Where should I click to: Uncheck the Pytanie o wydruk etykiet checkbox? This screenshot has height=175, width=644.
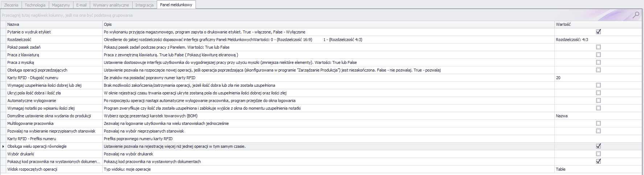(598, 32)
